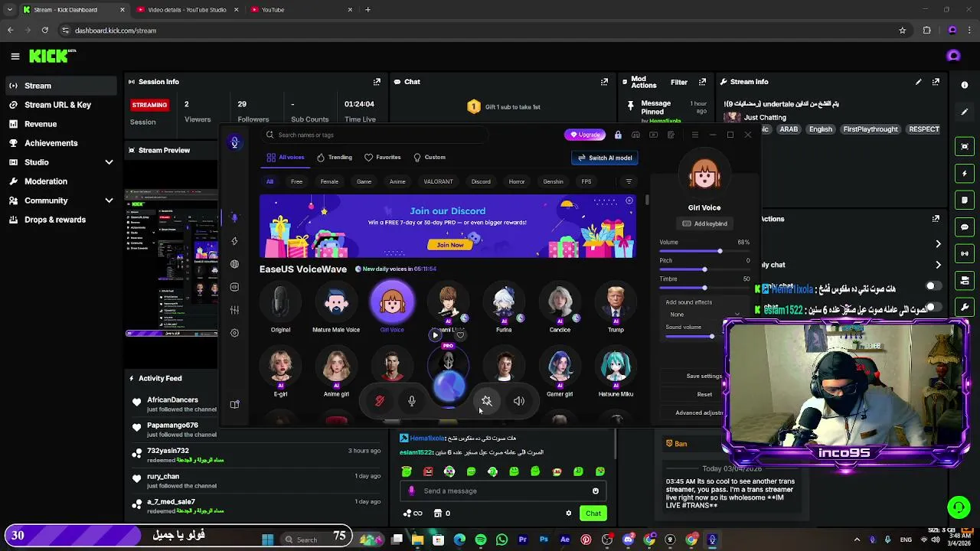Toggle the voice changer red ear button
The width and height of the screenshot is (980, 551).
click(379, 401)
